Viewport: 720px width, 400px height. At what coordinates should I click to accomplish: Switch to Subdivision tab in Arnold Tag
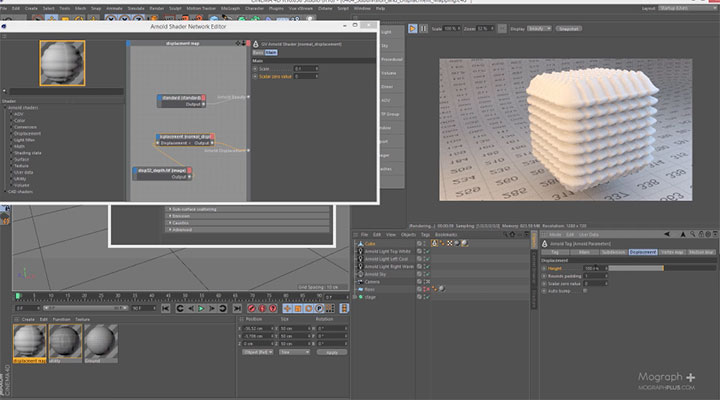click(x=613, y=252)
